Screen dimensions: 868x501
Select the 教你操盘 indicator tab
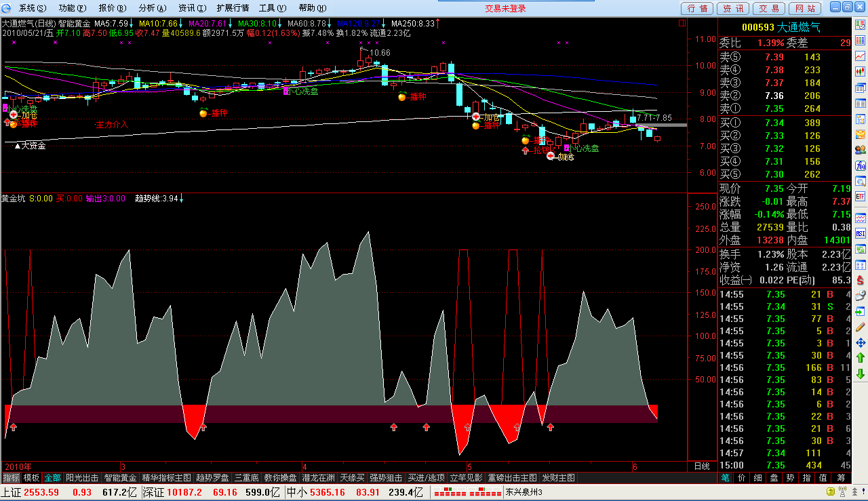pos(280,478)
